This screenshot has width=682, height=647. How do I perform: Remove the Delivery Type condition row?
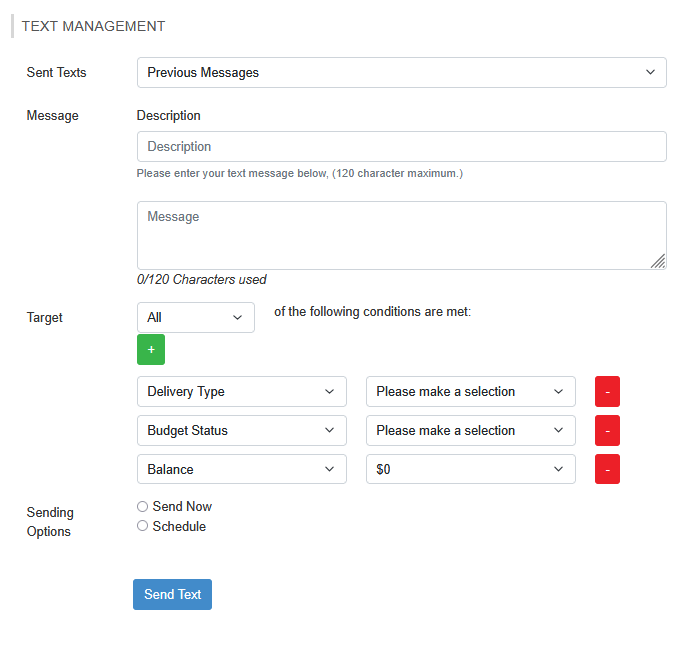(607, 391)
